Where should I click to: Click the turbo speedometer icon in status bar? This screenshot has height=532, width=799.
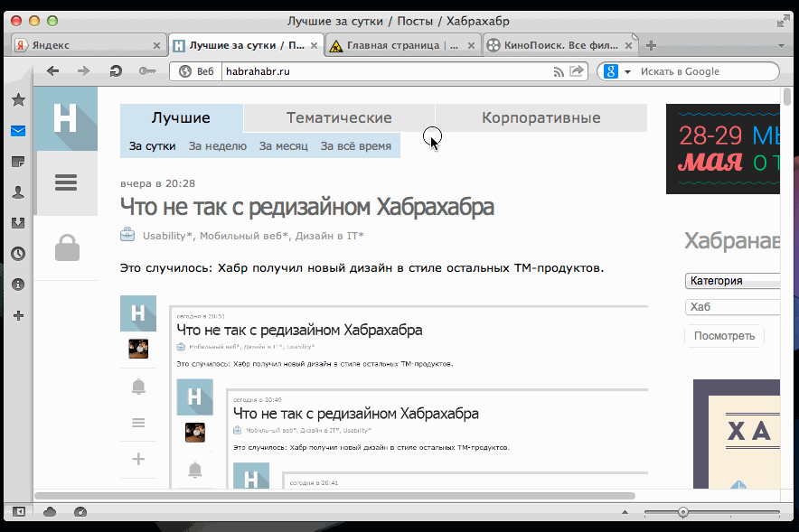tap(80, 511)
